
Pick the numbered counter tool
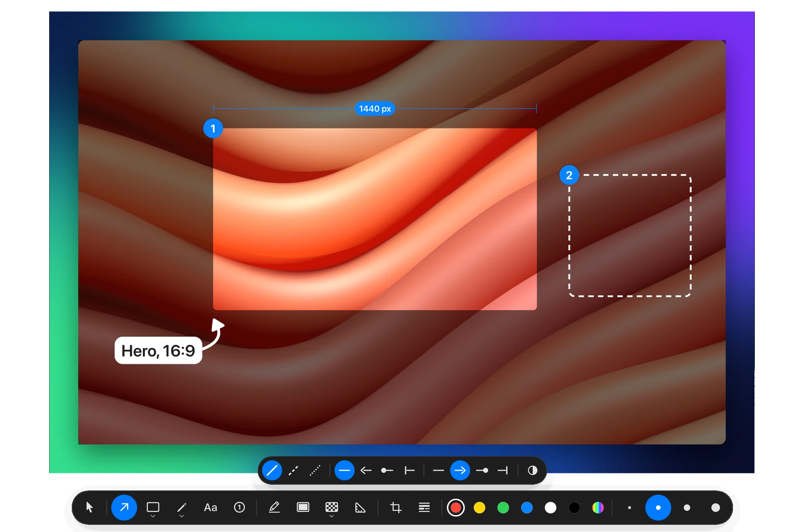coord(239,507)
